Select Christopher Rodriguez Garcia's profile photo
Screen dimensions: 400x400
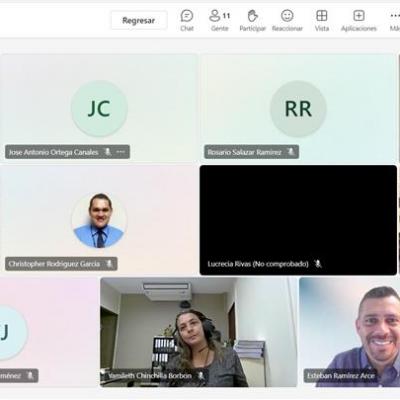(99, 221)
